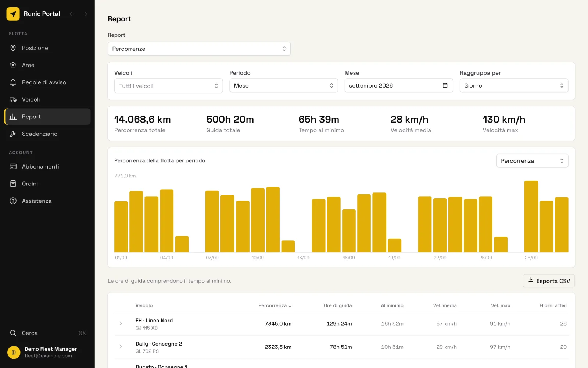Click the calendar icon in Mese field
The image size is (588, 368).
coord(445,85)
